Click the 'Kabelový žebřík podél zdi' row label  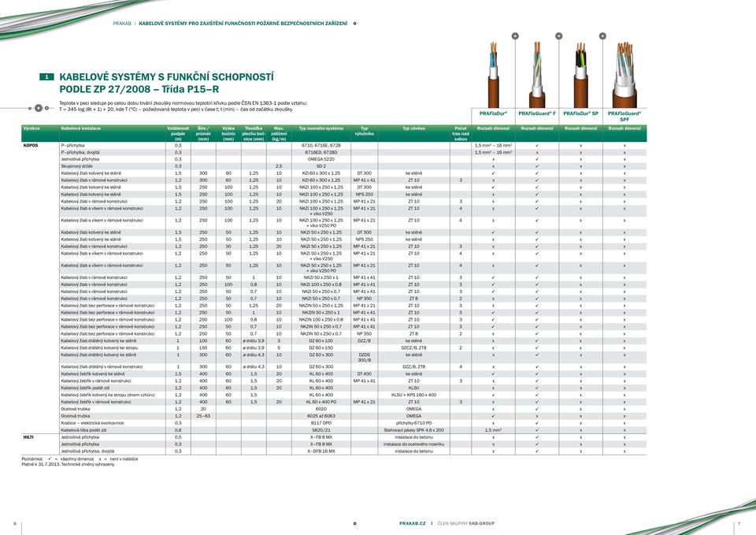point(85,388)
